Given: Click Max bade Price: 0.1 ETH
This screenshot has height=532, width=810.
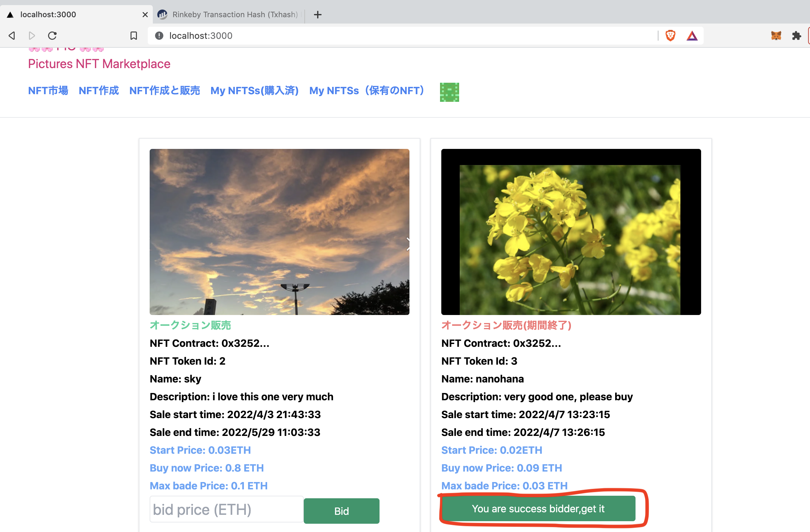Looking at the screenshot, I should click(209, 486).
